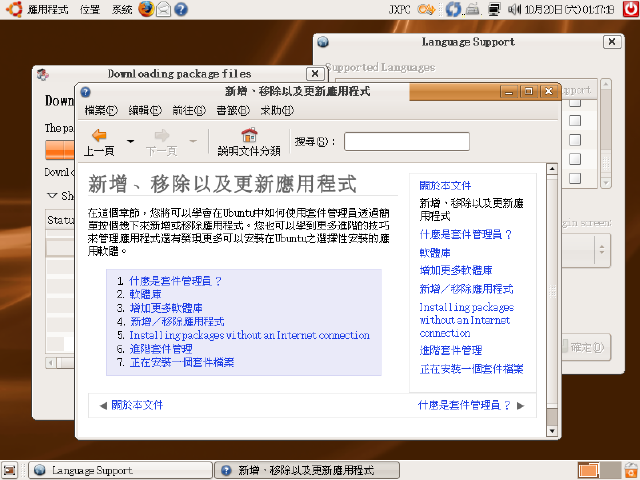Image resolution: width=640 pixels, height=480 pixels.
Task: Switch to Language Support taskbar button
Action: [121, 470]
